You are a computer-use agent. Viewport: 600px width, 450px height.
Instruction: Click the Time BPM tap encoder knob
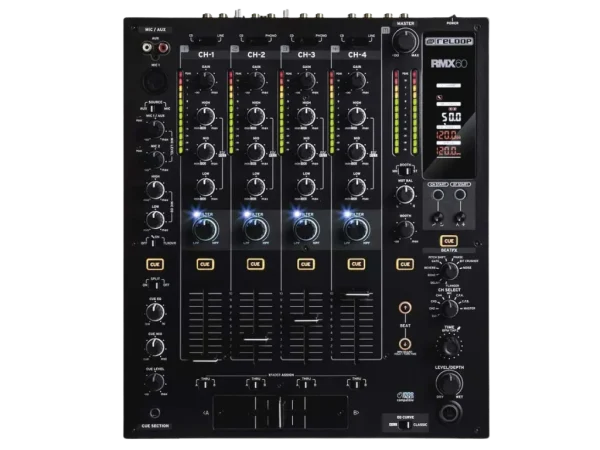pyautogui.click(x=449, y=347)
